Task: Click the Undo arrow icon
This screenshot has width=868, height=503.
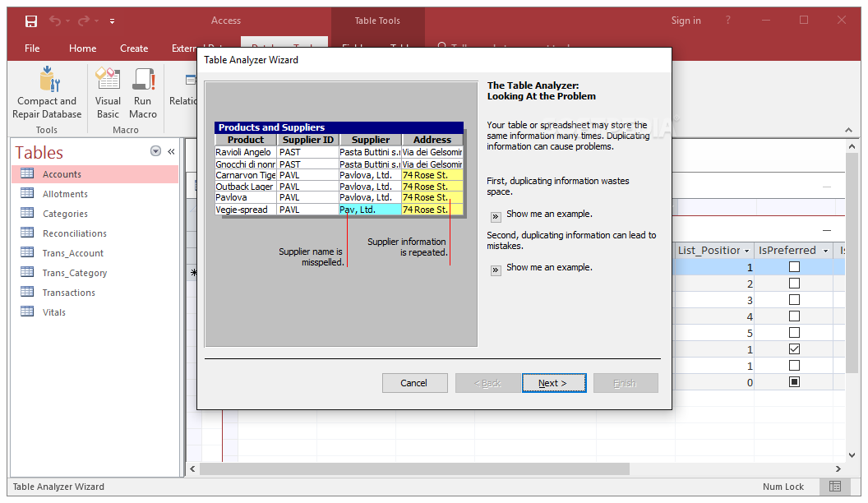Action: 55,21
